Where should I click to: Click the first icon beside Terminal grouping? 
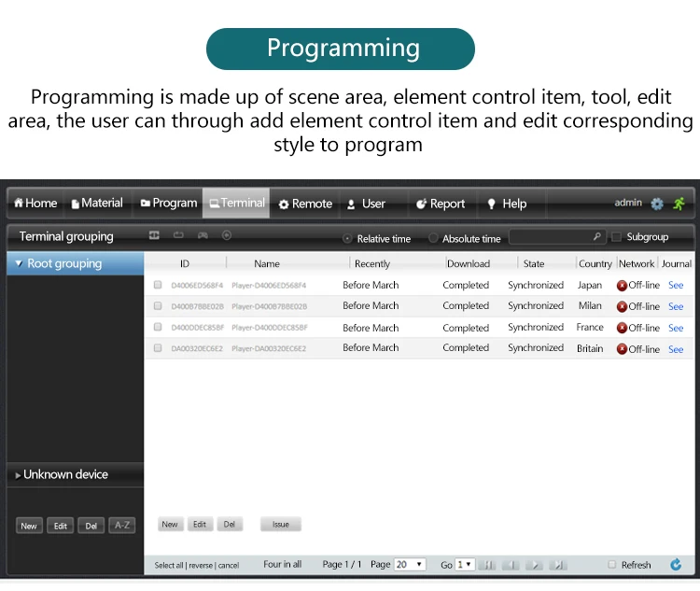(154, 236)
